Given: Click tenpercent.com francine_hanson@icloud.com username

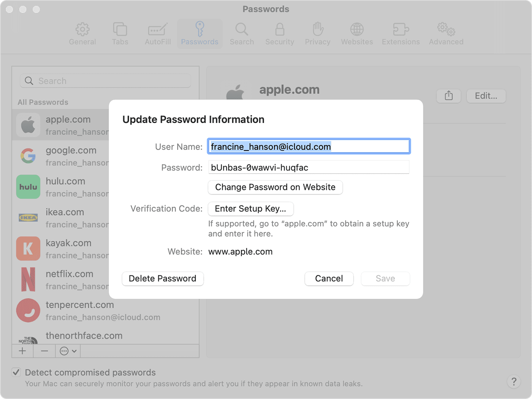Looking at the screenshot, I should (103, 317).
